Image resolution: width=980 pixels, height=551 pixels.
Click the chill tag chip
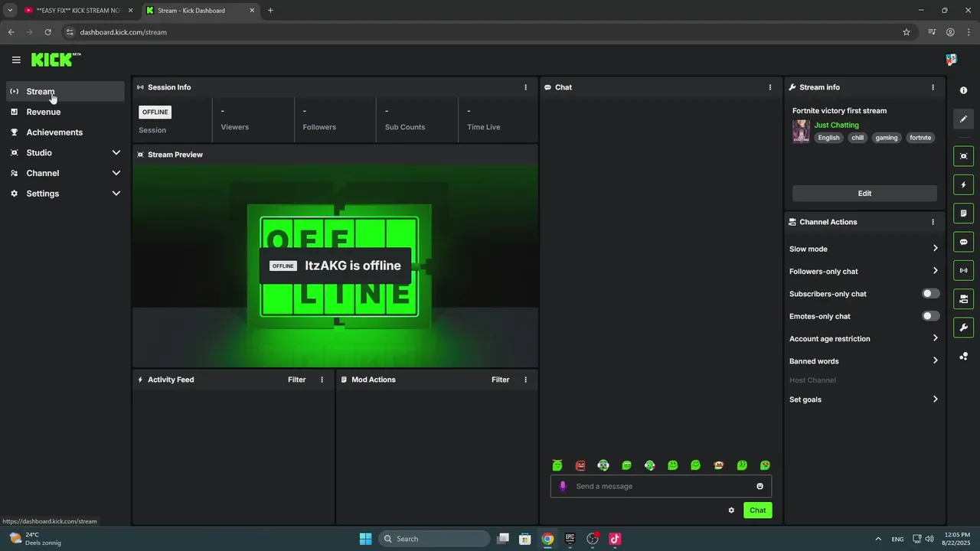point(857,138)
